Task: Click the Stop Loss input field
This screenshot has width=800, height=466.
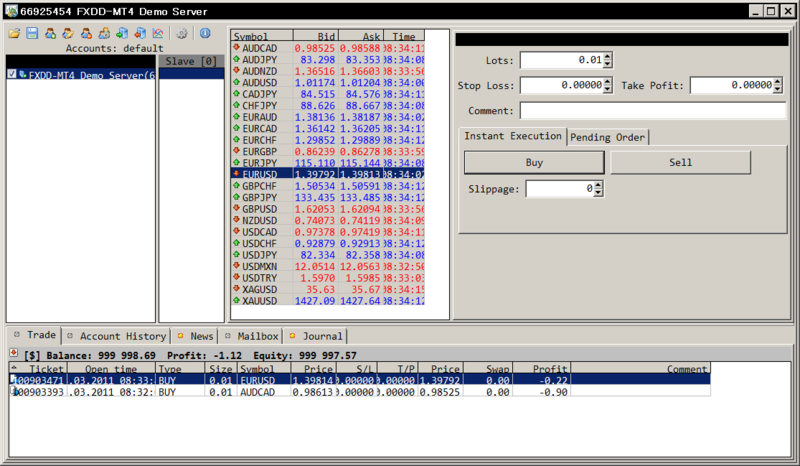Action: tap(562, 85)
